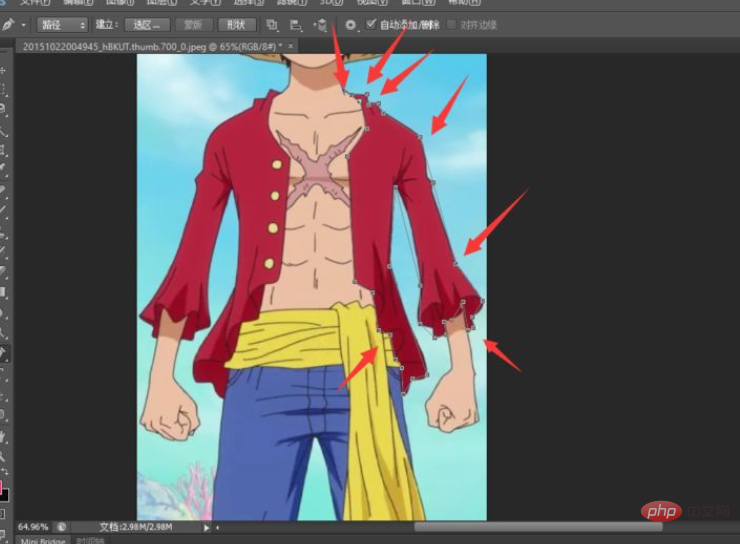Toggle the 自动添加/删除 checkbox
This screenshot has height=544, width=740.
tap(371, 24)
